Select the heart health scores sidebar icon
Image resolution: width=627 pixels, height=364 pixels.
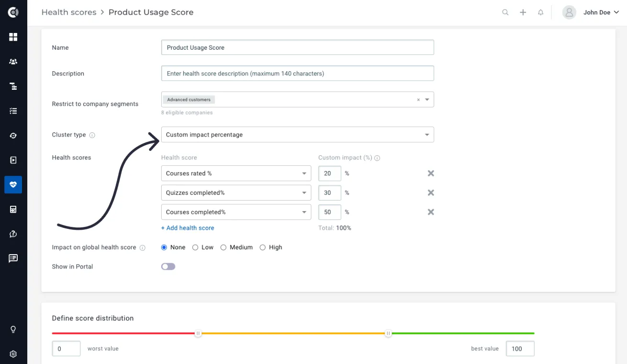coord(13,185)
